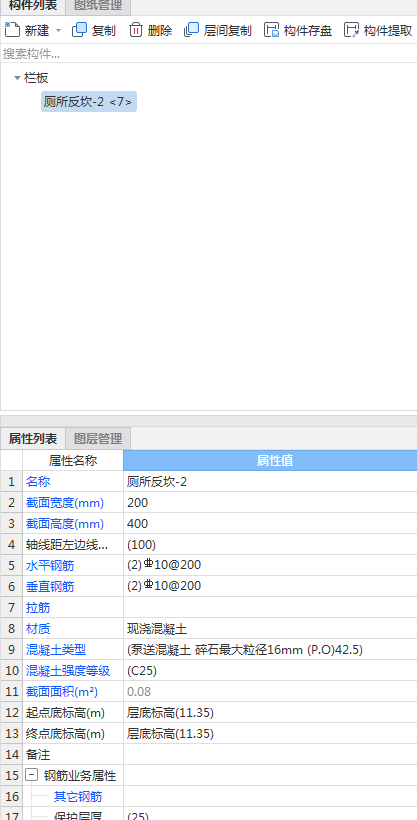Click the empty 拉筋 value cell
This screenshot has height=820, width=417.
click(271, 607)
